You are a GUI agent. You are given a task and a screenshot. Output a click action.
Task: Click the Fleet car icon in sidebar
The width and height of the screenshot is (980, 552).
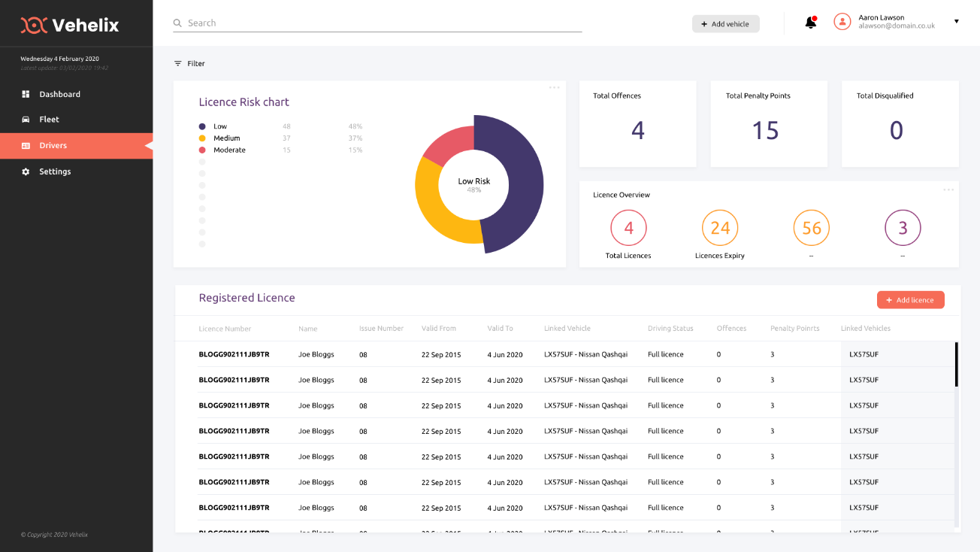tap(26, 120)
